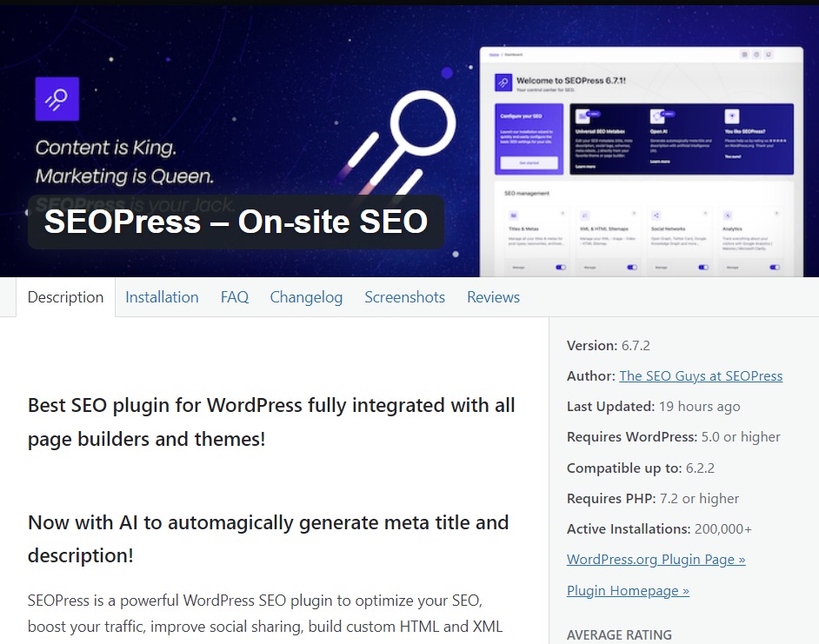This screenshot has height=644, width=819.
Task: Click the AVERAGE RATING heading
Action: coord(620,635)
